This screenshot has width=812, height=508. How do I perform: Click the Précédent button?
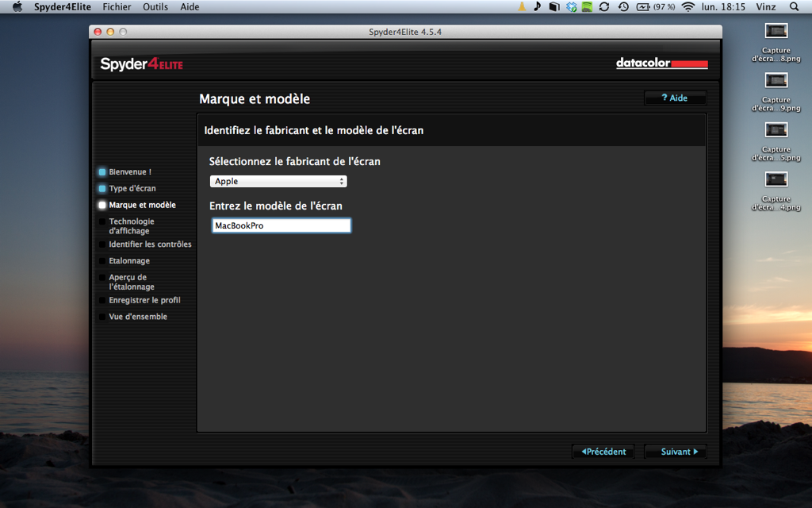[603, 452]
